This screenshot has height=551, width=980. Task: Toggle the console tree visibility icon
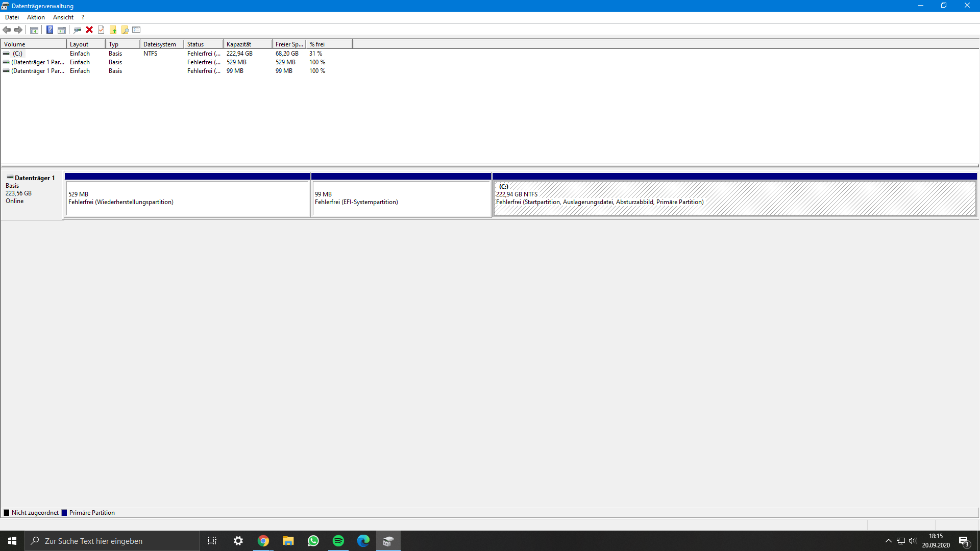coord(33,30)
